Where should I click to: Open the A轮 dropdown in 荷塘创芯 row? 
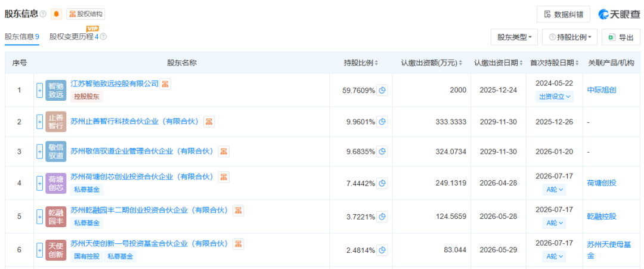555,189
